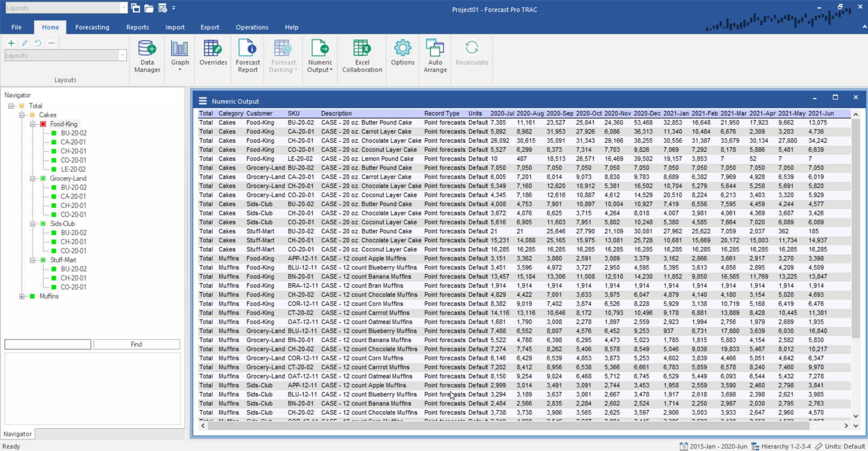The width and height of the screenshot is (868, 451).
Task: Click the green marker beside Muffins
Action: (32, 296)
